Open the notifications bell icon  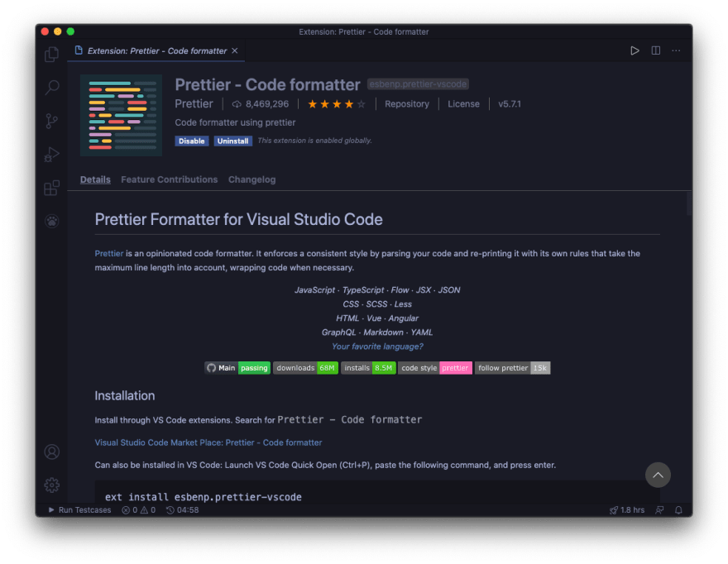678,509
